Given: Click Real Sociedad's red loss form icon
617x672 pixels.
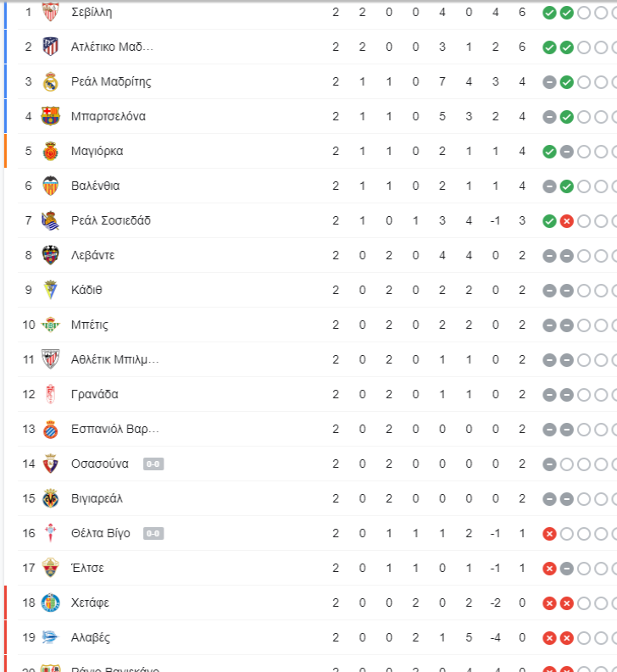Looking at the screenshot, I should coord(567,221).
